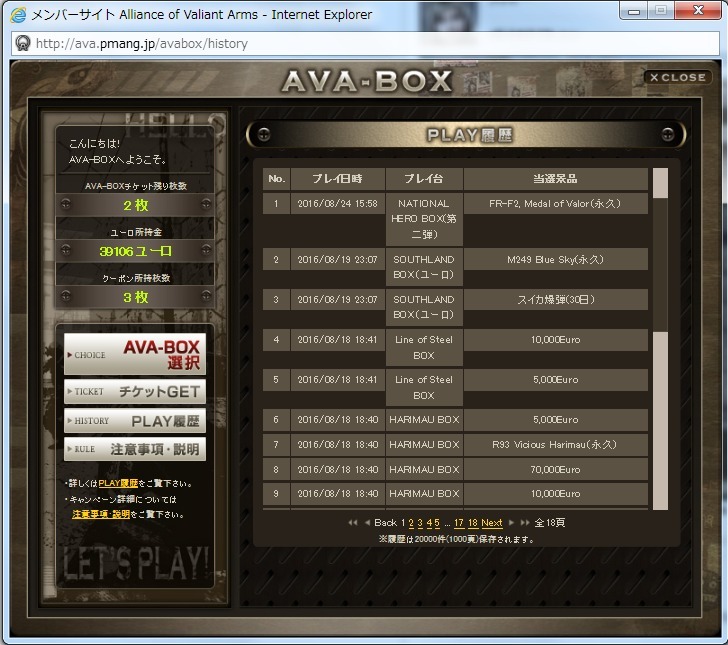Open the PLAY履歴 HISTORY menu button
Screen dimensions: 728x645
tap(135, 421)
